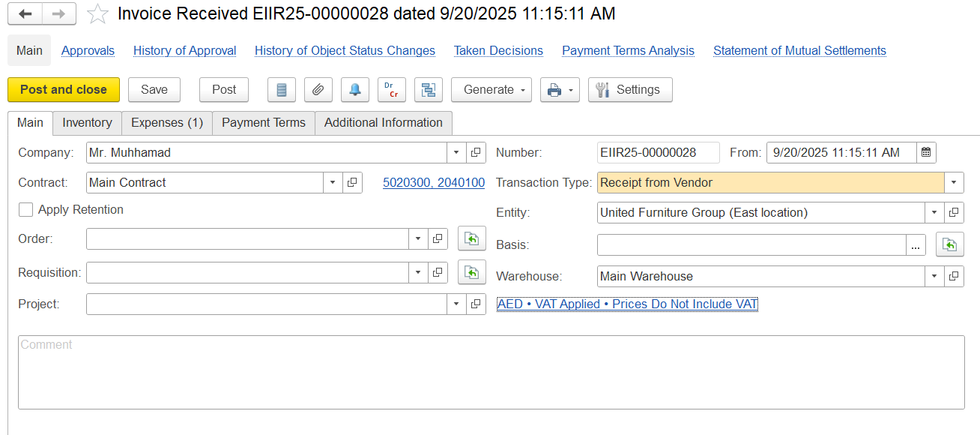Screen dimensions: 980x435
Task: Open the AED VAT Applied pricing link
Action: tap(627, 304)
